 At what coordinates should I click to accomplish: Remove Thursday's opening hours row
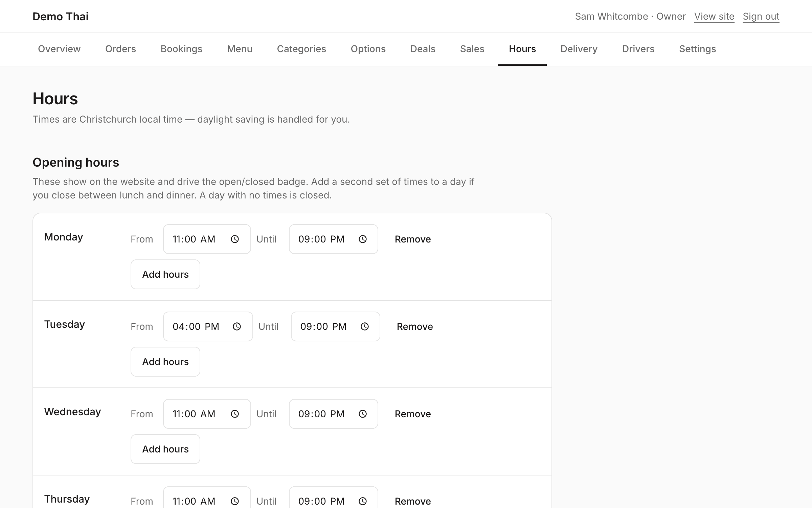click(x=413, y=501)
